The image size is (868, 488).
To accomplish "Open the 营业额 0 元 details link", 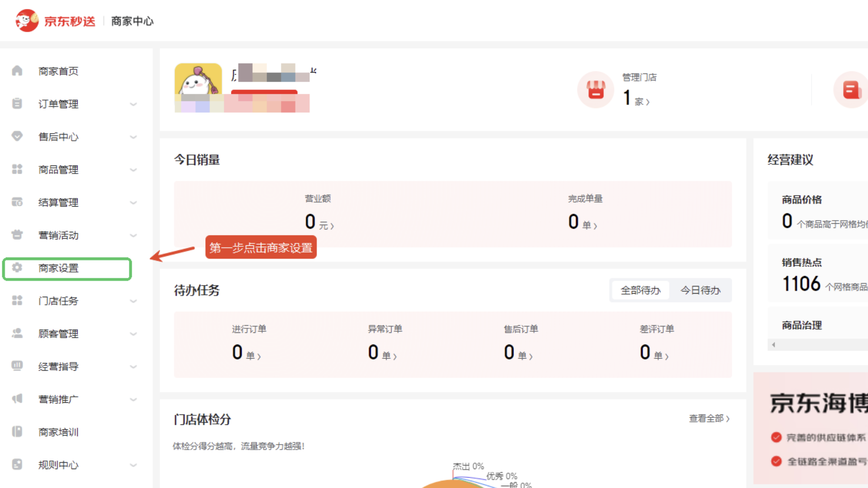I will (319, 222).
